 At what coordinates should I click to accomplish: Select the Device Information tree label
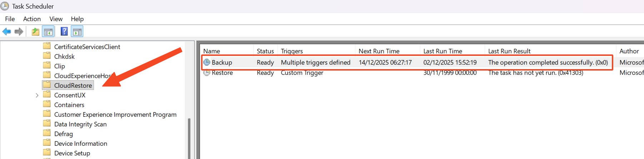pos(81,144)
